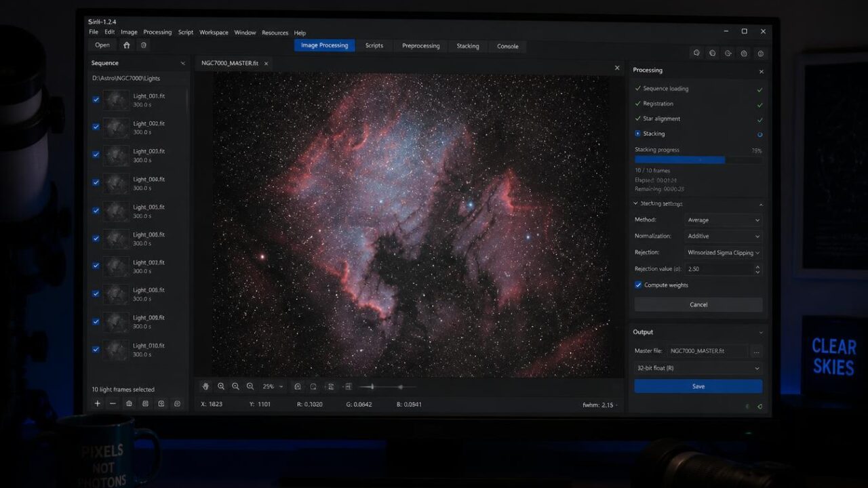Click the Stacking step radio indicator
The image size is (868, 488).
pos(638,134)
